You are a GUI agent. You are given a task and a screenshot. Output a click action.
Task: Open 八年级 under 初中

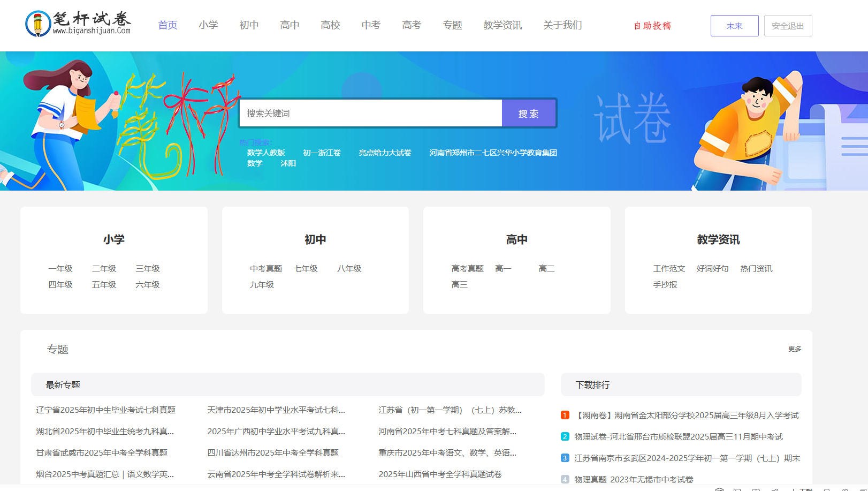point(349,268)
